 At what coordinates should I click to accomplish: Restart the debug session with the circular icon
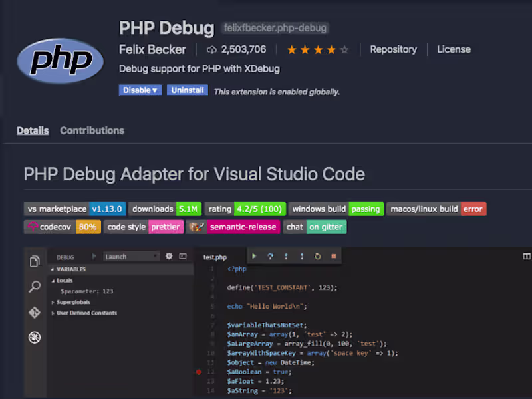tap(318, 256)
